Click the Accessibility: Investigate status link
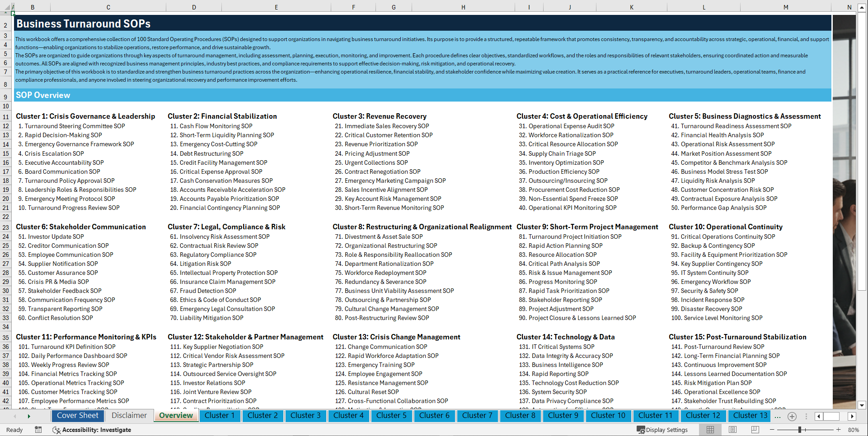This screenshot has height=436, width=868. [97, 430]
